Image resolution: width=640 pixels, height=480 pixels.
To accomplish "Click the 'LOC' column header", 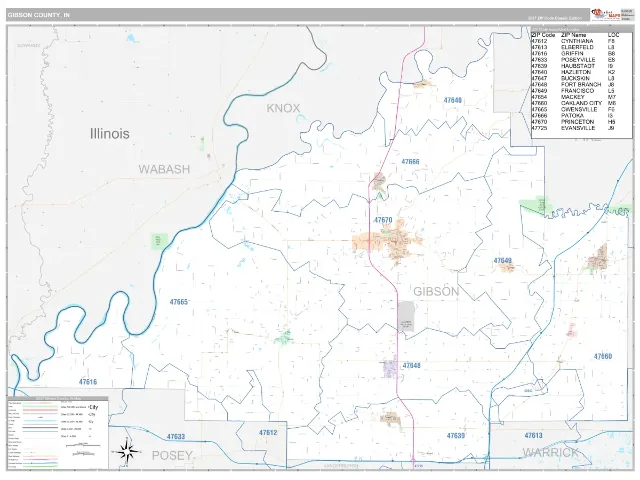I will pyautogui.click(x=613, y=35).
